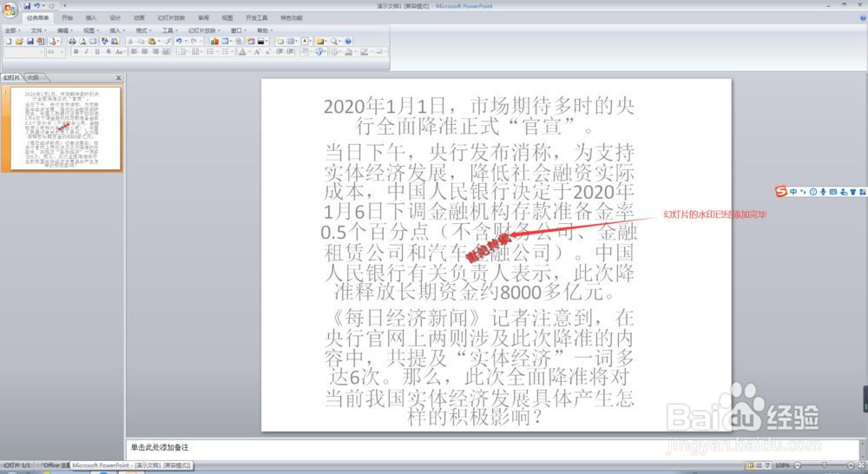Switch to the 开始 ribbon tab

point(67,18)
